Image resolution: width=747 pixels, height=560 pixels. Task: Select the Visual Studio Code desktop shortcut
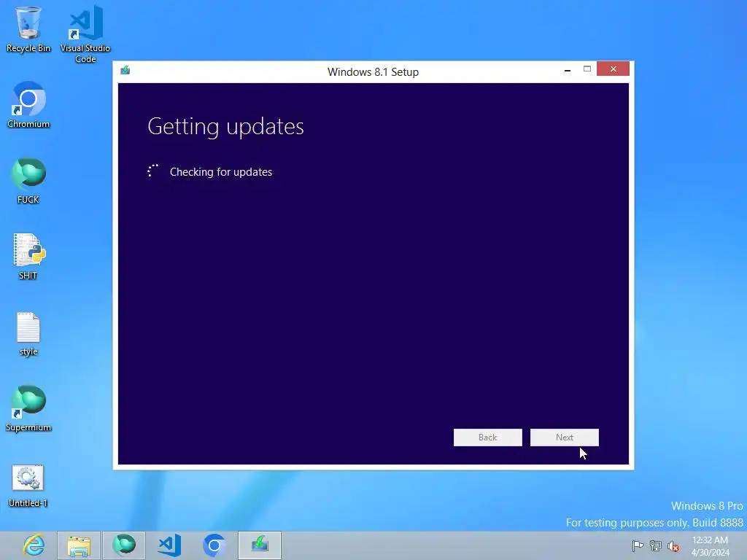click(85, 34)
